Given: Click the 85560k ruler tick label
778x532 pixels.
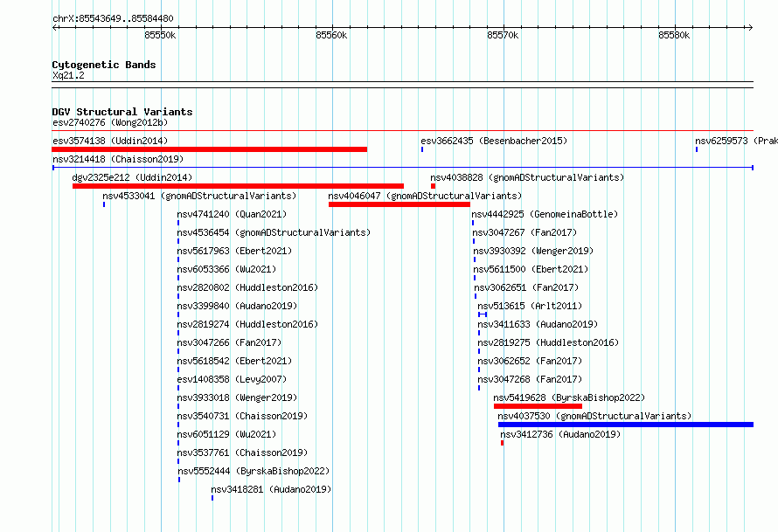Looking at the screenshot, I should coord(331,35).
